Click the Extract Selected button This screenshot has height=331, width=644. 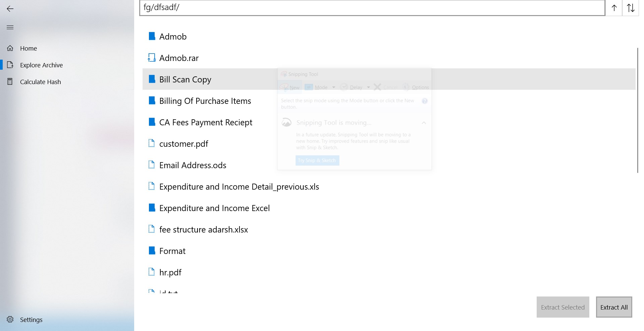562,307
